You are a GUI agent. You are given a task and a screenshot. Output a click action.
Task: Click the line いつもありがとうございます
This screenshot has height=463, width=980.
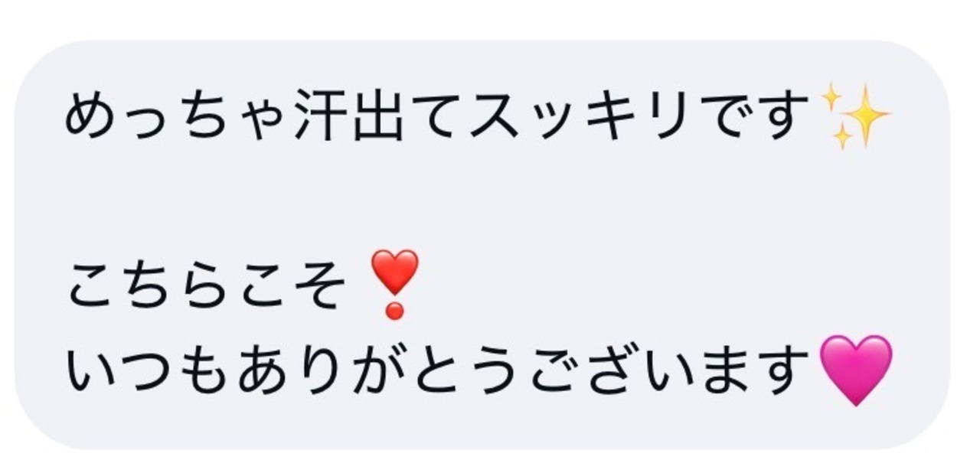[438, 370]
